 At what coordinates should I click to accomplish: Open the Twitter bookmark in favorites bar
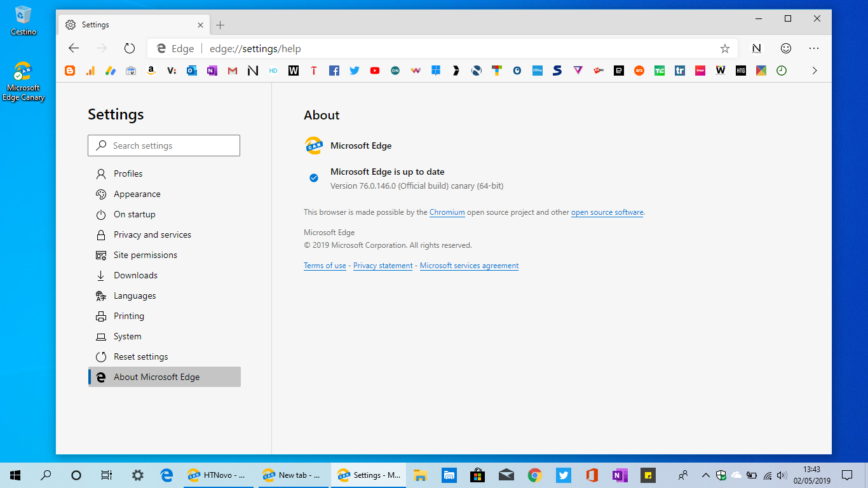click(x=355, y=71)
